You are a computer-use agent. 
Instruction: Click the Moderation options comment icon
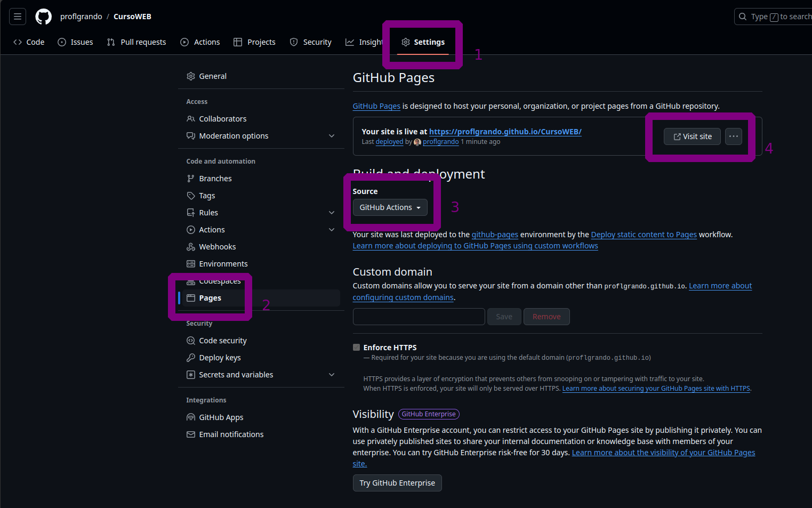(x=191, y=136)
